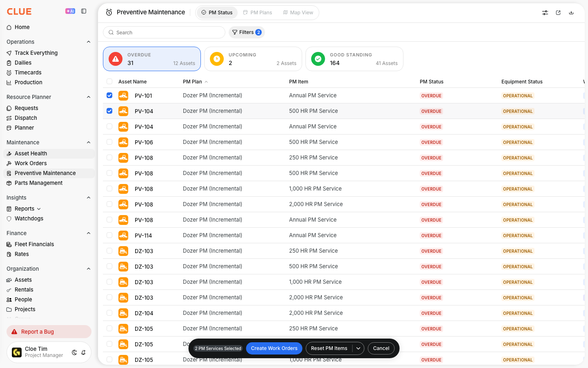Uncheck PV-101 Annual PM Service row
The width and height of the screenshot is (588, 368).
tap(109, 95)
